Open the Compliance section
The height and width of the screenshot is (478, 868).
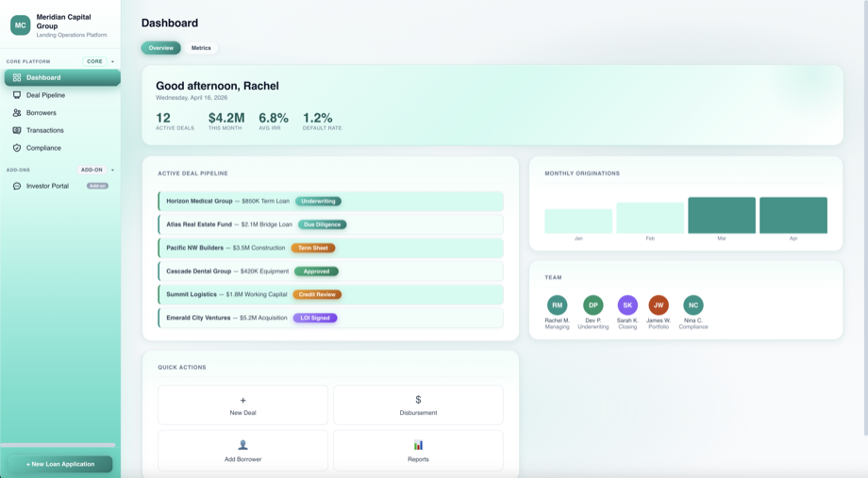click(62, 148)
